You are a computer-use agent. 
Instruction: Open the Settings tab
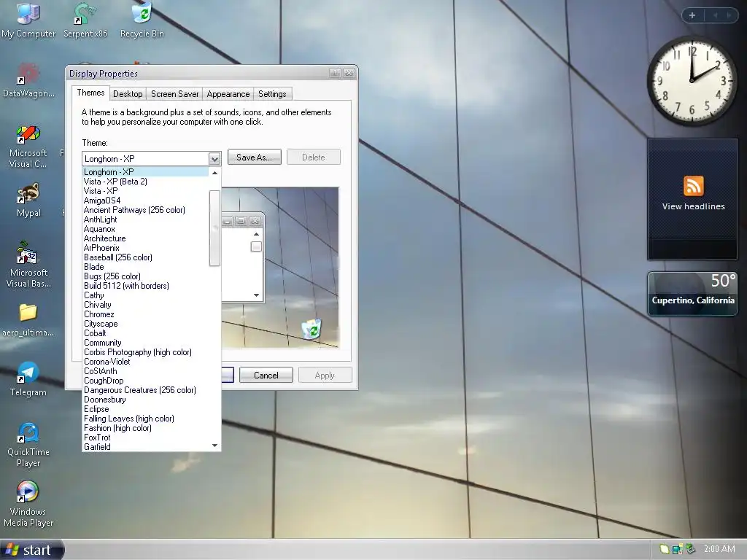(272, 94)
